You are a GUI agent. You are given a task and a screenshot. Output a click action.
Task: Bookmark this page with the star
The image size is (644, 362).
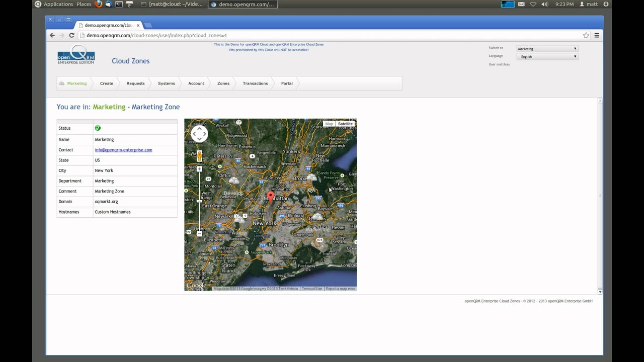click(586, 35)
